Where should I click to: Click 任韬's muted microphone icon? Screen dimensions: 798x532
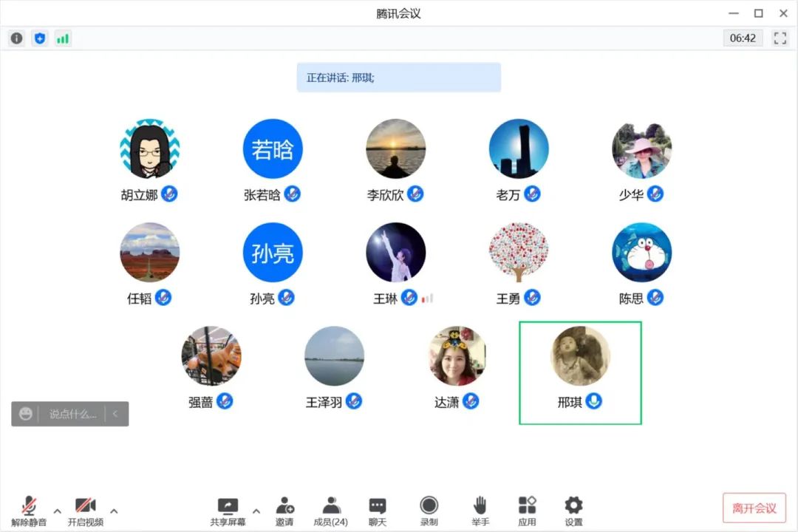(163, 297)
